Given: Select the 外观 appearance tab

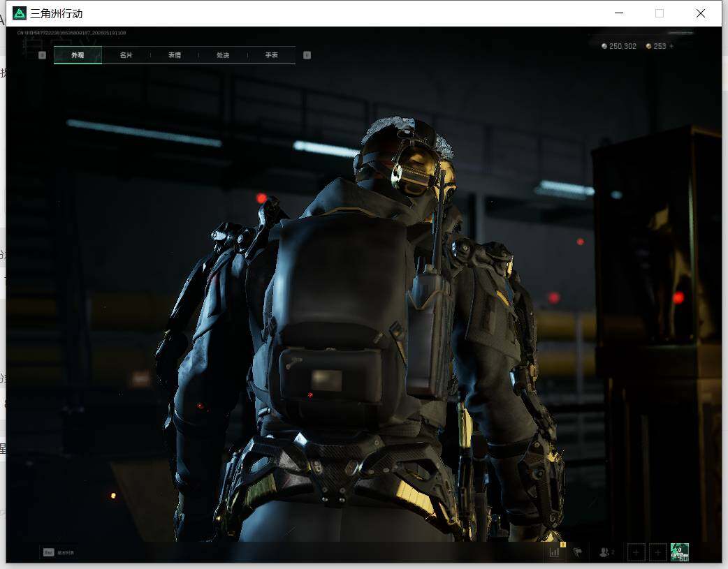Looking at the screenshot, I should pos(78,55).
